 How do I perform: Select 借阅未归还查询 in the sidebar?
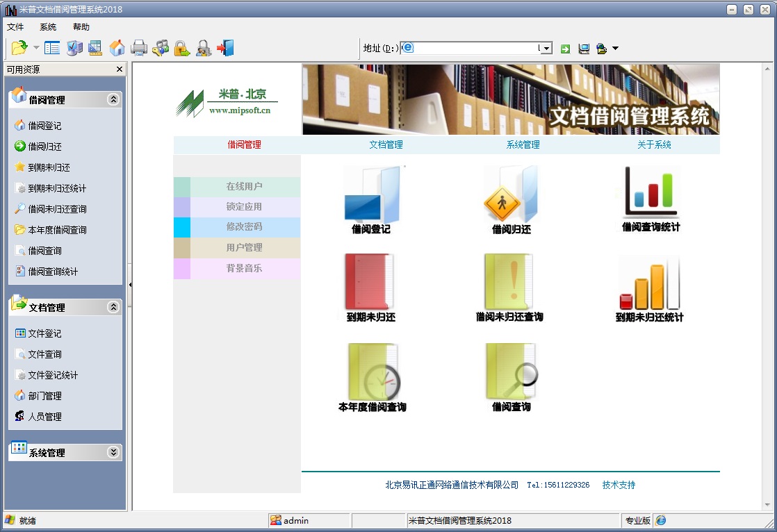pyautogui.click(x=51, y=209)
